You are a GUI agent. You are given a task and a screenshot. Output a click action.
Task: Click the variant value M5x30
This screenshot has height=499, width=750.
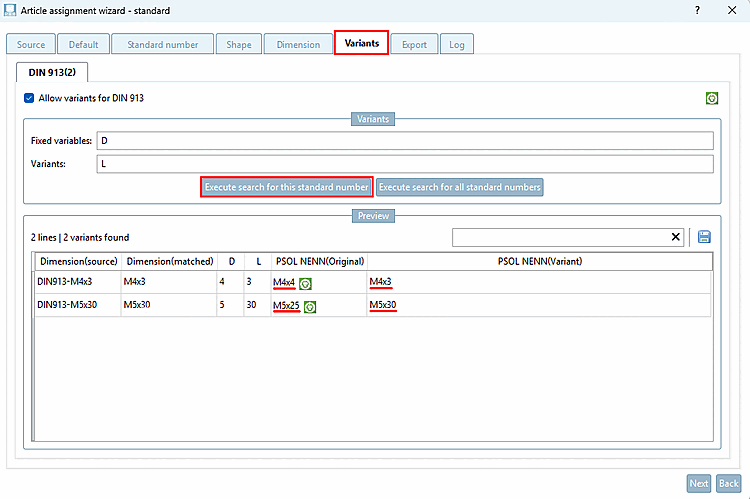click(383, 305)
